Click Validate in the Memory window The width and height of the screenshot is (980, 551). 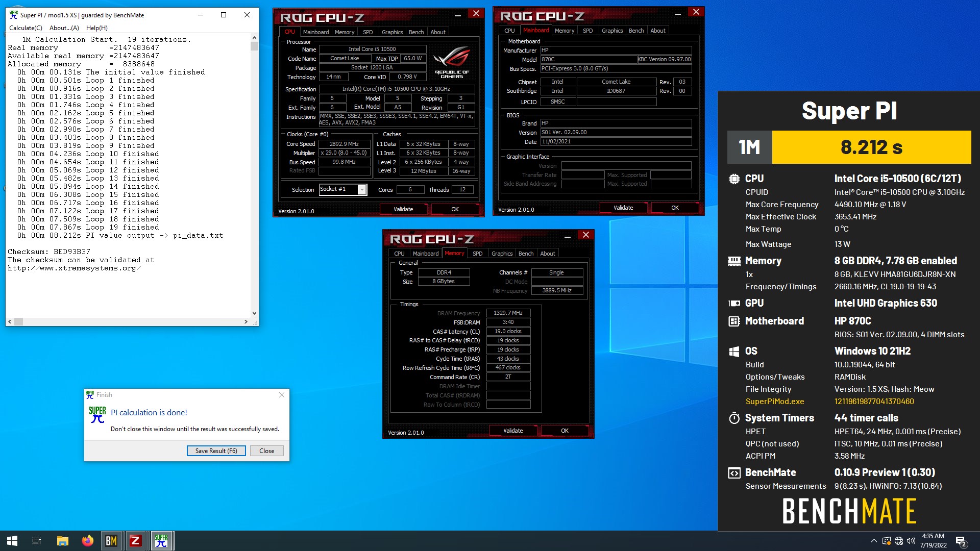pos(513,431)
